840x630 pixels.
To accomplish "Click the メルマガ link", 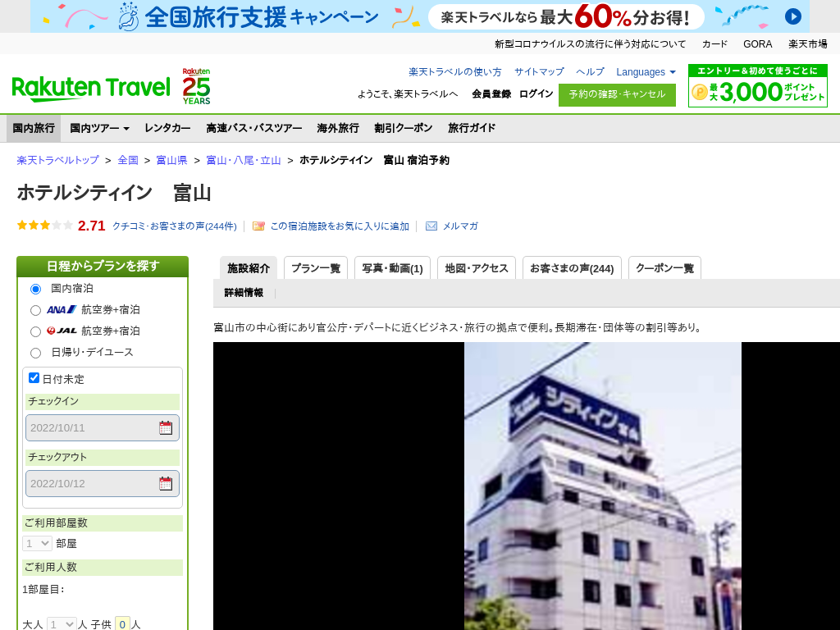I will [x=460, y=226].
